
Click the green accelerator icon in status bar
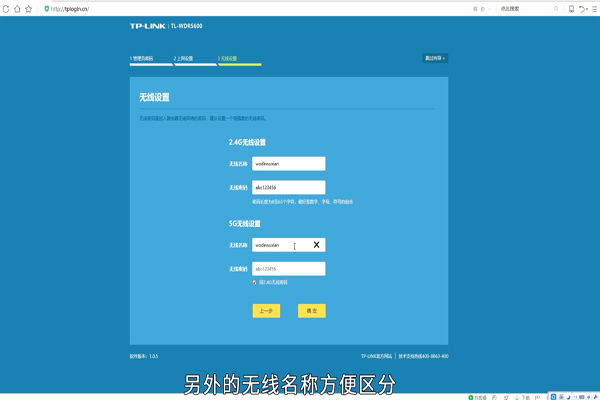coord(471,397)
